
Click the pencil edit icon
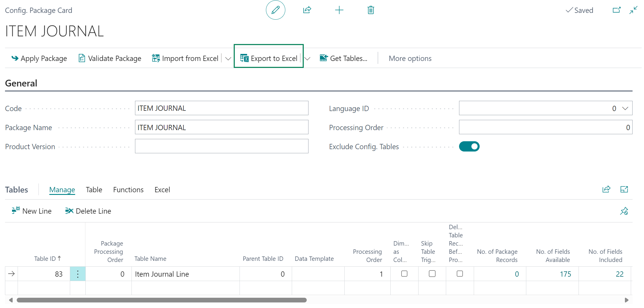click(275, 10)
